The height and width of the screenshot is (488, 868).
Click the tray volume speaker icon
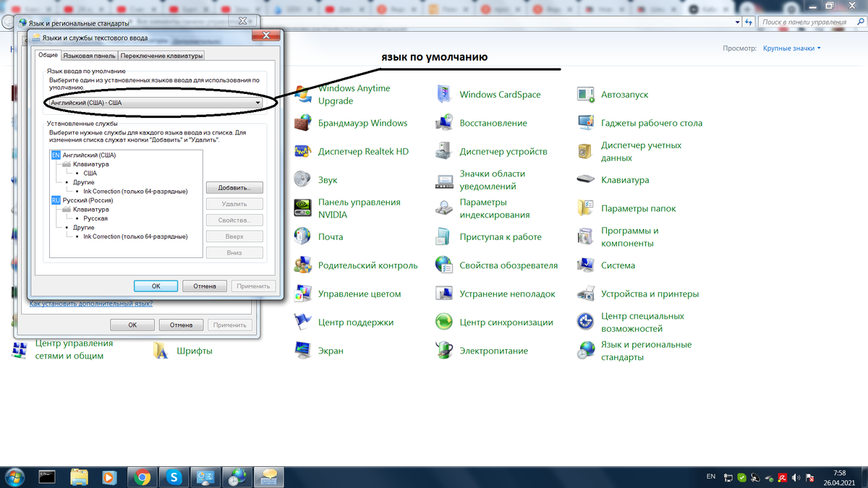coord(795,477)
